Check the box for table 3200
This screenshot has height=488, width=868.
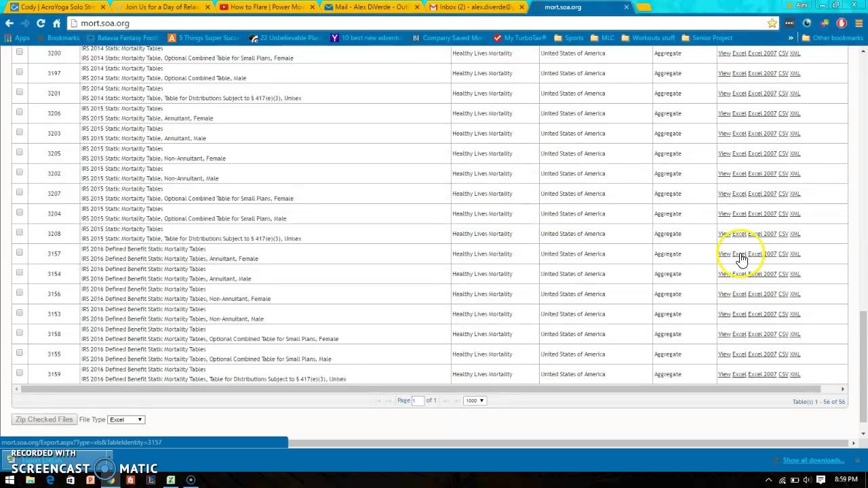pyautogui.click(x=19, y=52)
